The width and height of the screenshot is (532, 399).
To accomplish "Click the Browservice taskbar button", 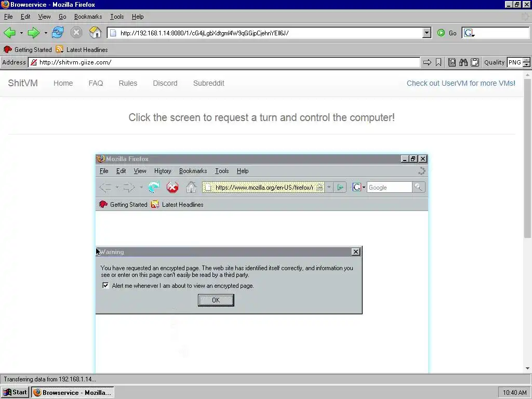I will coord(73,393).
